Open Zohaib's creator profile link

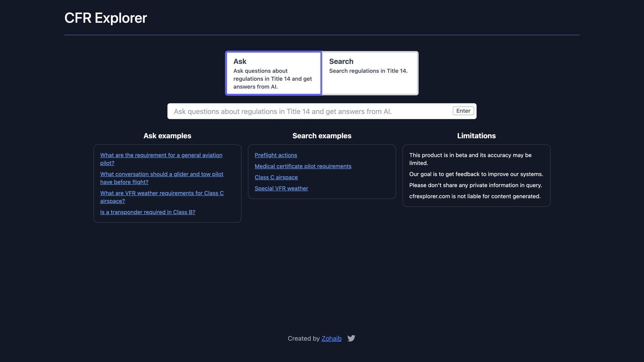pyautogui.click(x=331, y=339)
